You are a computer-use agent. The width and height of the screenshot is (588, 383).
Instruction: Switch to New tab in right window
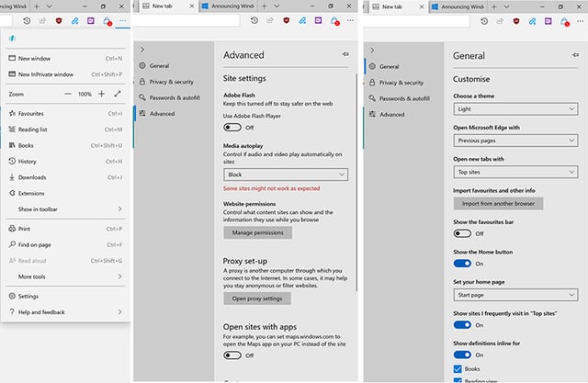399,6
